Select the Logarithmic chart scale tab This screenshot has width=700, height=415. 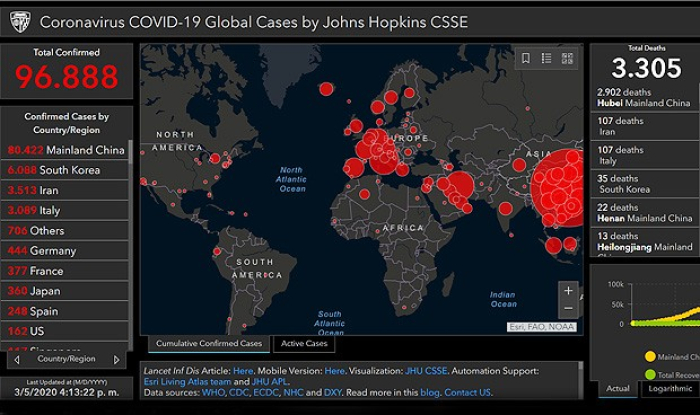(671, 389)
